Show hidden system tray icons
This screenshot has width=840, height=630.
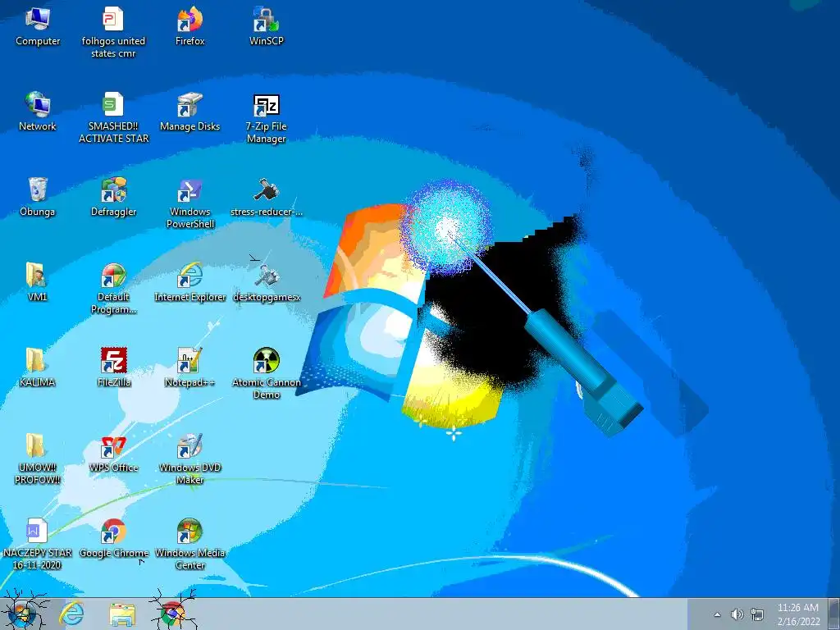[717, 614]
